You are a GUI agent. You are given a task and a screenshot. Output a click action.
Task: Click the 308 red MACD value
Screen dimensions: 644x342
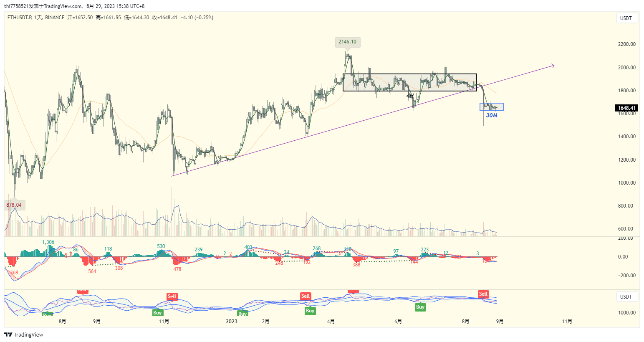tap(119, 268)
